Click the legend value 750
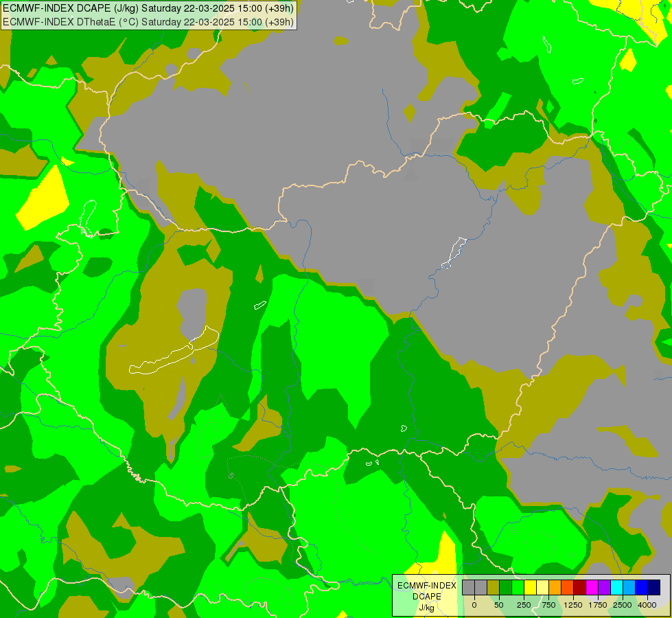672x618 pixels. (x=548, y=605)
